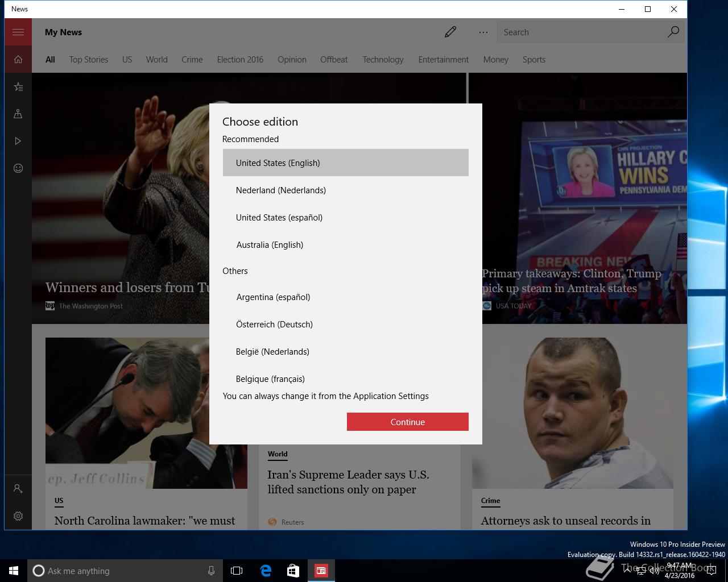Open the Primary takeaways Clinton Trump story
Viewport: 728px width, 582px height.
tap(571, 281)
